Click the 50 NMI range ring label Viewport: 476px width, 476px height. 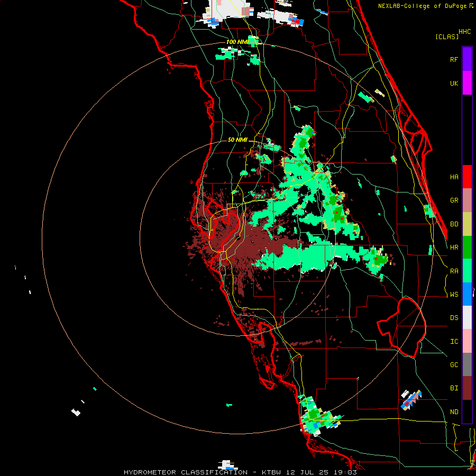[x=237, y=140]
